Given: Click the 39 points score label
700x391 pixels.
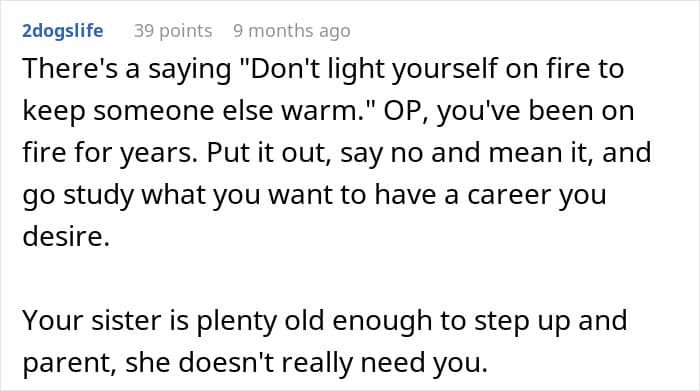Looking at the screenshot, I should pos(173,31).
